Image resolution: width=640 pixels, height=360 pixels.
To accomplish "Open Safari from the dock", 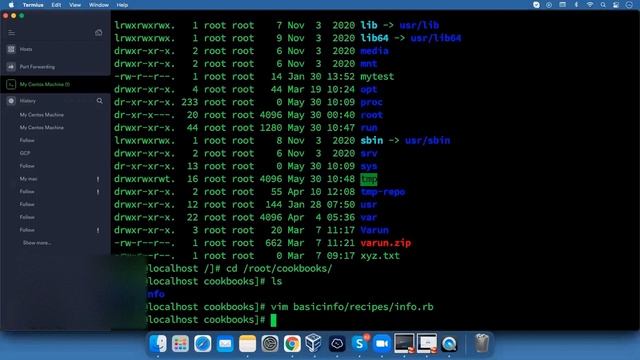I will click(203, 344).
